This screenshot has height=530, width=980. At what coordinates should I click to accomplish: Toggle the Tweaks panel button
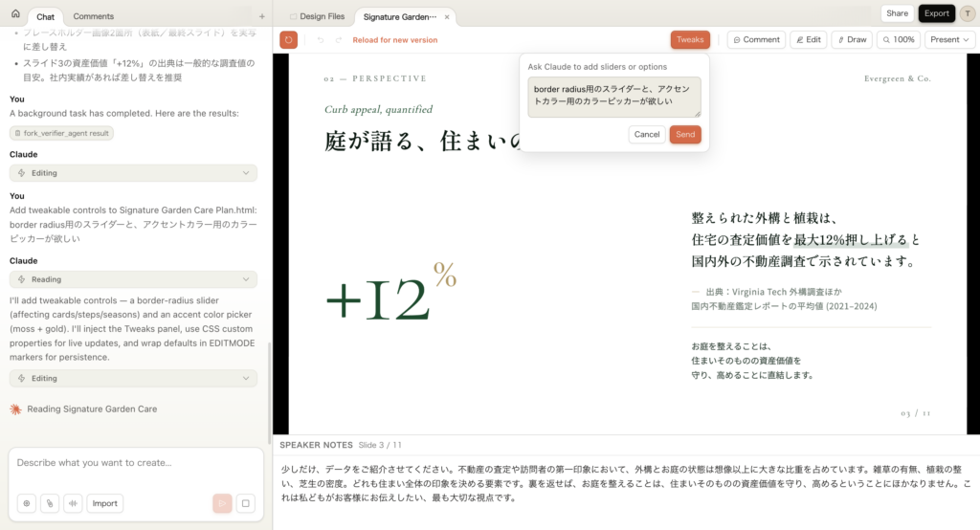690,39
